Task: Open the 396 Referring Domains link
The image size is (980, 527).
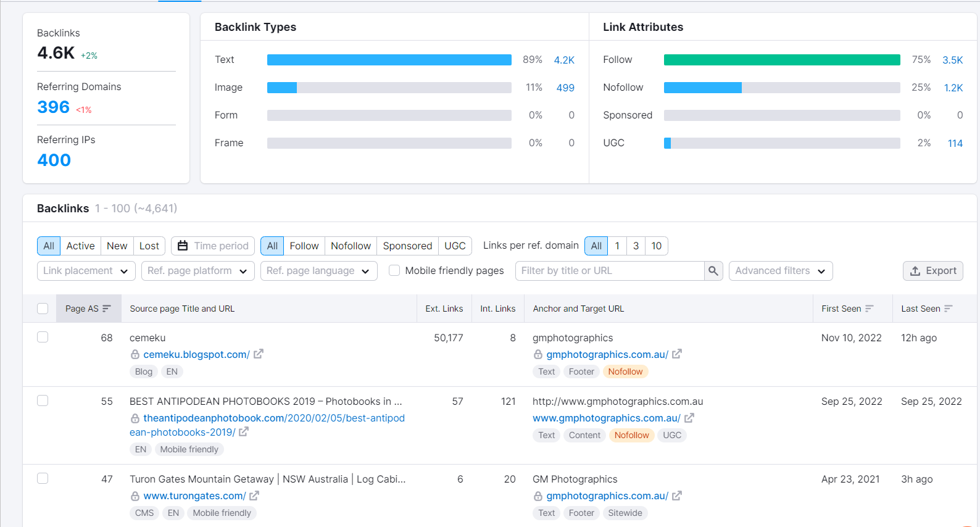Action: pos(54,107)
